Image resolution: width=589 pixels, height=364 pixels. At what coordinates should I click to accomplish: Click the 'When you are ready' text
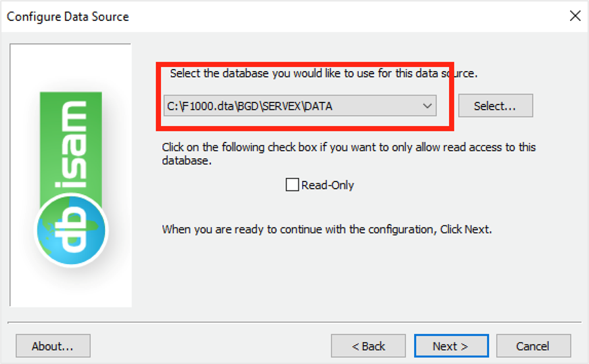tap(327, 230)
